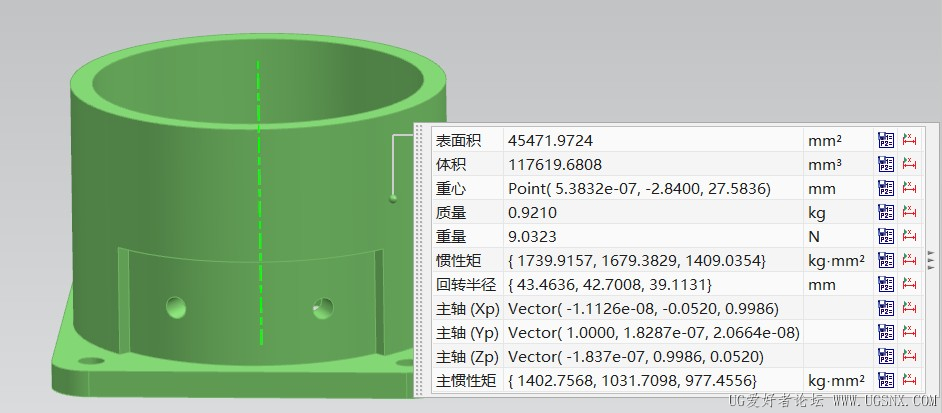
Task: Click the save-expression icon in the 表面积 row
Action: click(x=886, y=141)
